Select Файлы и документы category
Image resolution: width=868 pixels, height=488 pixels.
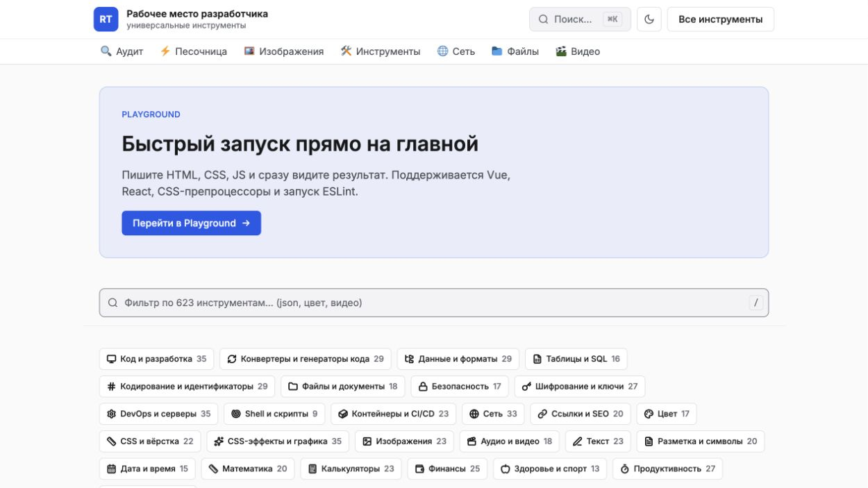pos(343,386)
